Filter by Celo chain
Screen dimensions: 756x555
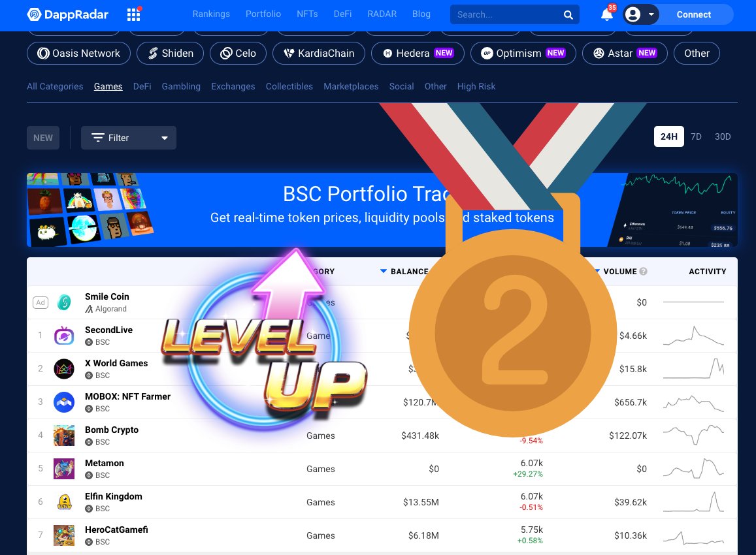(238, 53)
